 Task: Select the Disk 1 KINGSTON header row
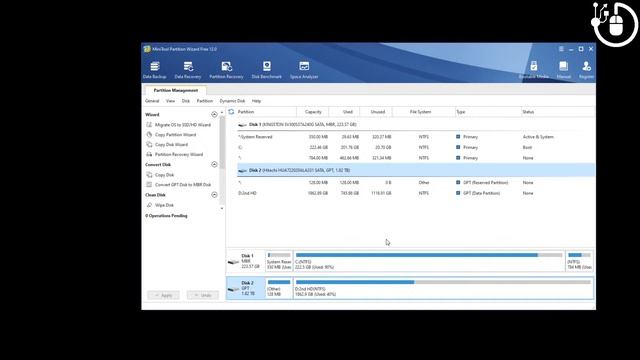click(416, 124)
